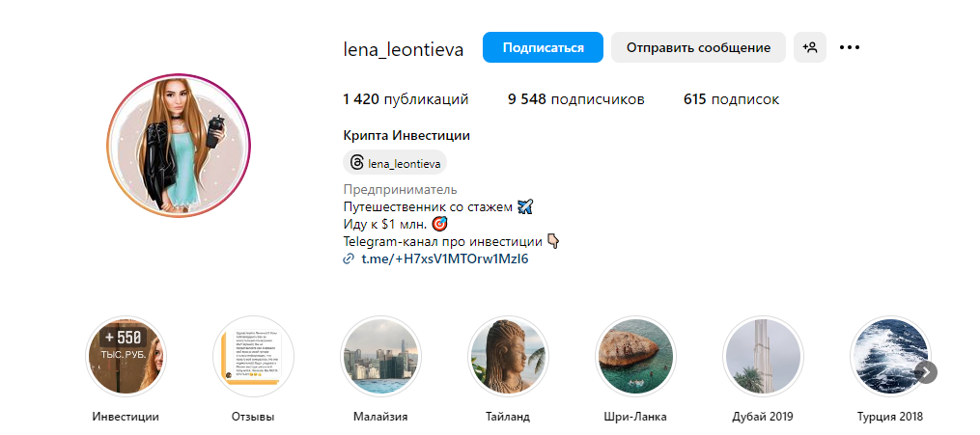Open the t.me Telegram channel link
The image size is (980, 435).
click(x=445, y=259)
